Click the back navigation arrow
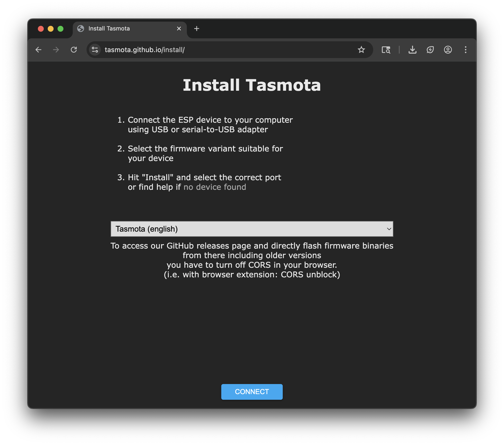Screen dimensions: 504x445 pyautogui.click(x=38, y=50)
